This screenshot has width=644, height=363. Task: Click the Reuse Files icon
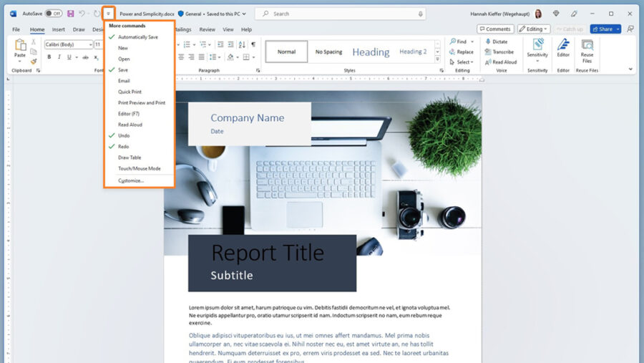(587, 47)
